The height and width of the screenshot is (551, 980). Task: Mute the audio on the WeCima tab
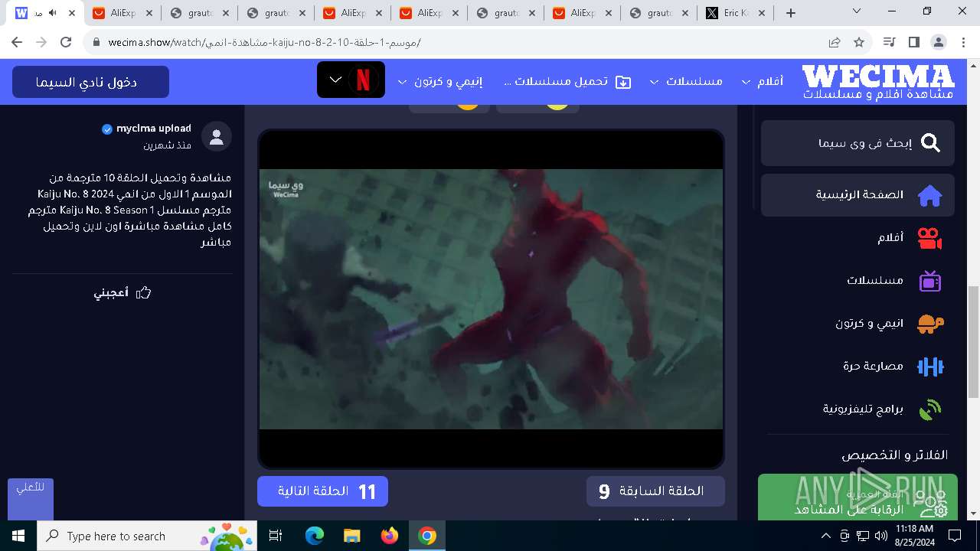point(53,13)
